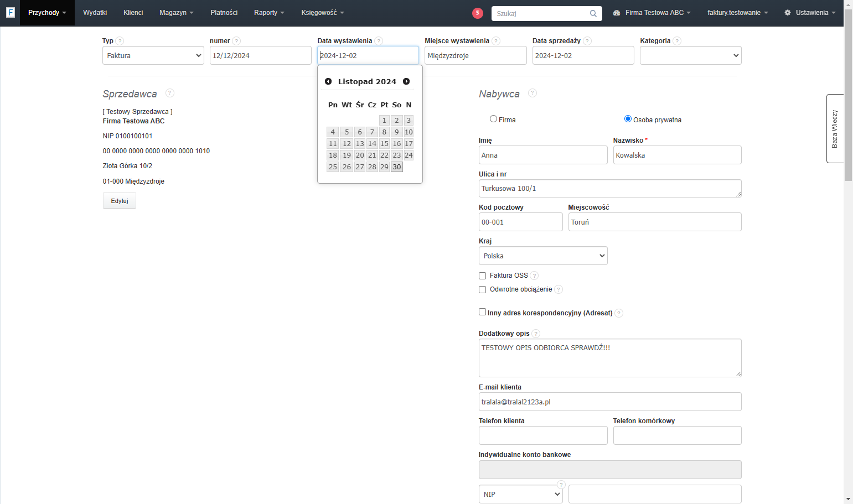Click the Edytuj button under seller
Screen dimensions: 853x504
pos(120,201)
